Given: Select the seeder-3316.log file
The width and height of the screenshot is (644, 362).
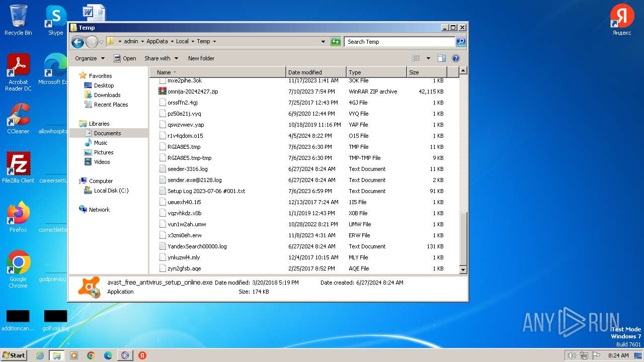Looking at the screenshot, I should click(187, 169).
